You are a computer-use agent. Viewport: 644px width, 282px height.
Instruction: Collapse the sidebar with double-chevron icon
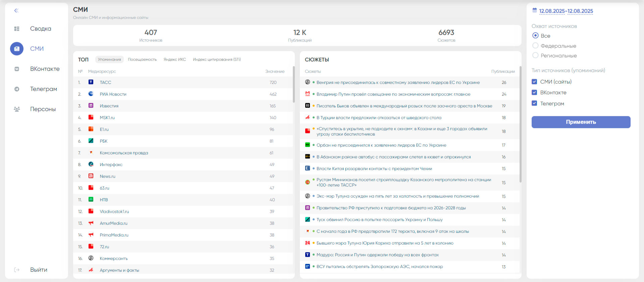(x=16, y=11)
